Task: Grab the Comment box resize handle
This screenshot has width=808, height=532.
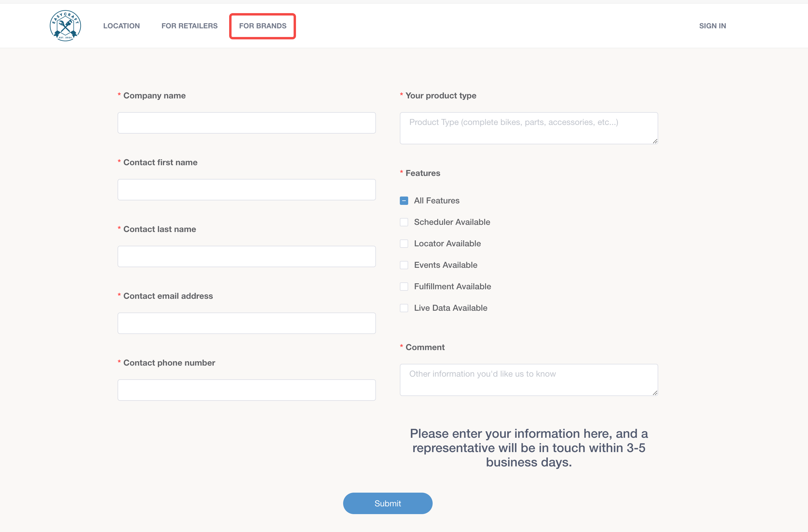Action: point(655,393)
